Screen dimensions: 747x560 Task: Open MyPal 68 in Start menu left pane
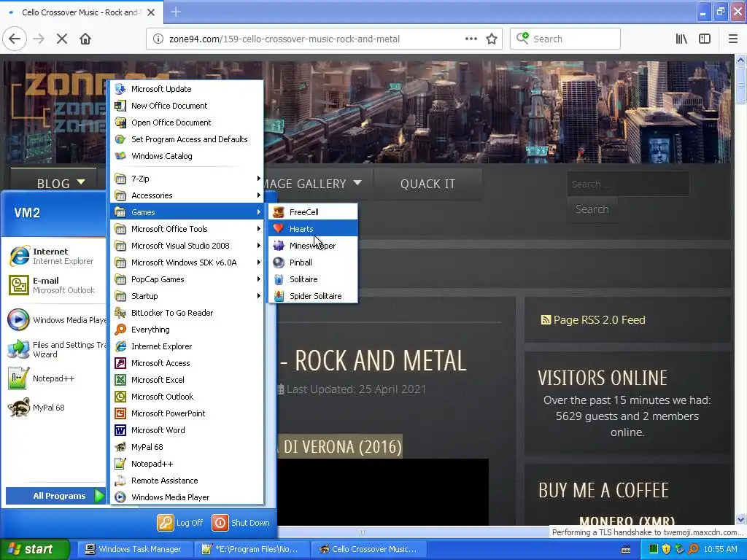[55, 408]
